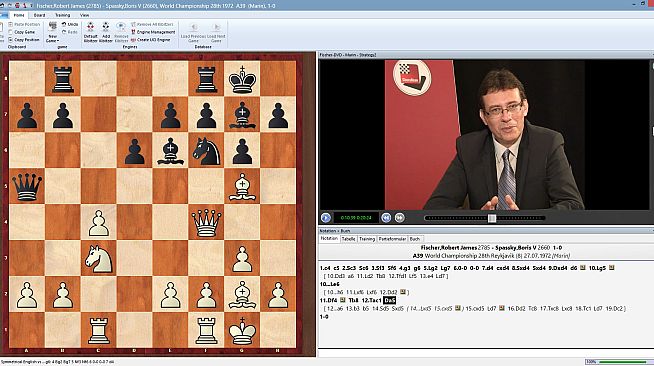Open the New Game dropdown
This screenshot has height=366, width=654.
(x=53, y=32)
